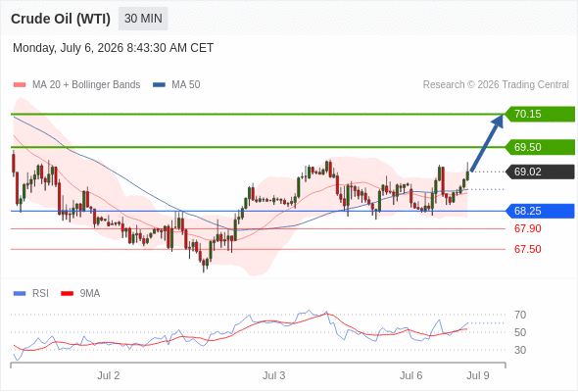Click the 67.50 support level label
The height and width of the screenshot is (392, 578).
(x=528, y=249)
